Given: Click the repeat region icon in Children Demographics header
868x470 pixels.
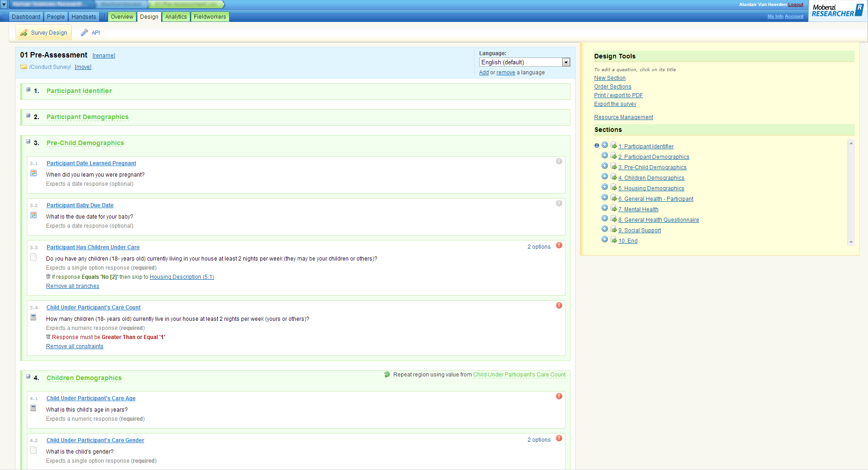Looking at the screenshot, I should tap(387, 375).
